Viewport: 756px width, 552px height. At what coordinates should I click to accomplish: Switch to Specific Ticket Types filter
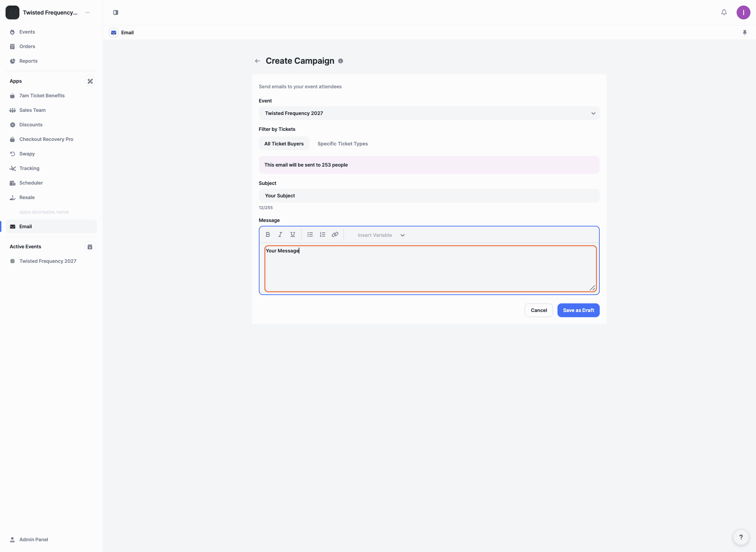342,144
